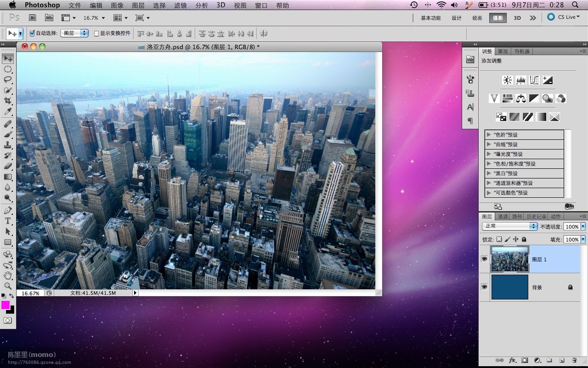Image resolution: width=588 pixels, height=368 pixels.
Task: Add a layer mask to the layer
Action: 525,360
